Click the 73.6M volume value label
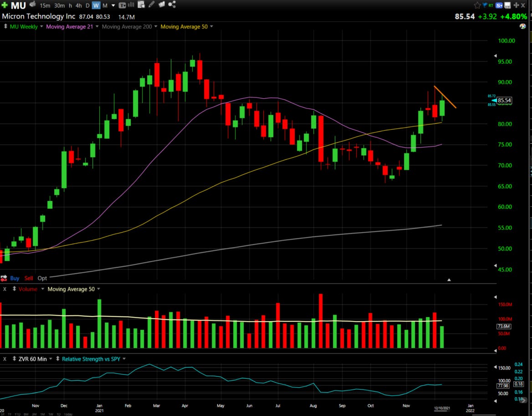The image size is (532, 416). pyautogui.click(x=503, y=326)
